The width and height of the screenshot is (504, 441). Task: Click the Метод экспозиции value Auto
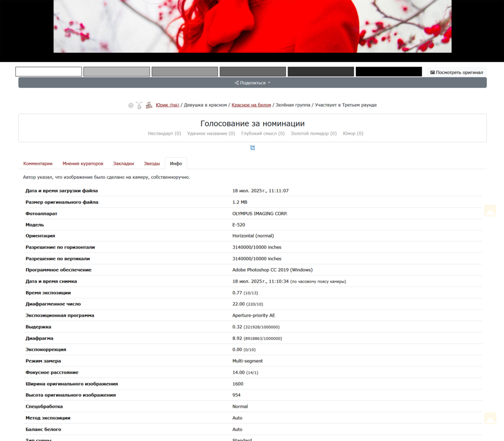[x=237, y=418]
